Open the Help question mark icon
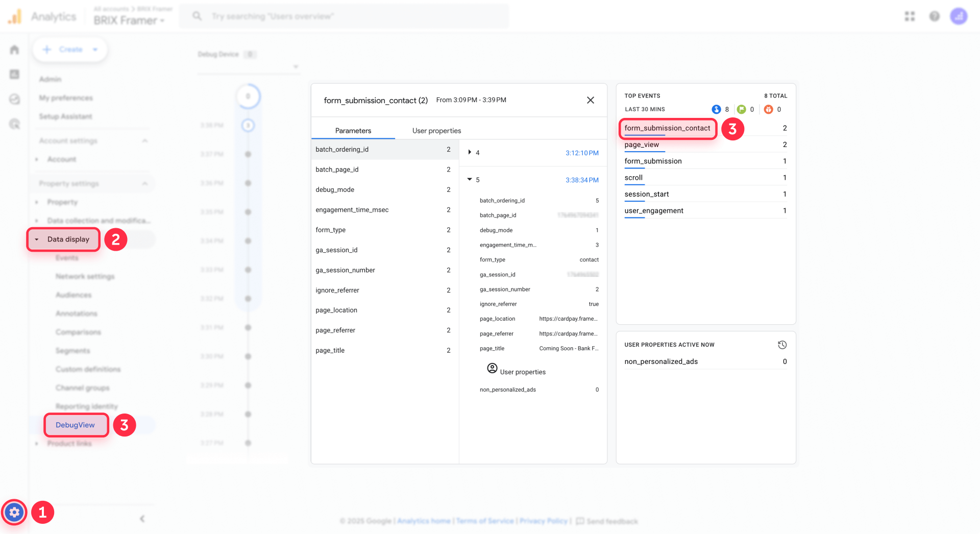 pos(934,16)
